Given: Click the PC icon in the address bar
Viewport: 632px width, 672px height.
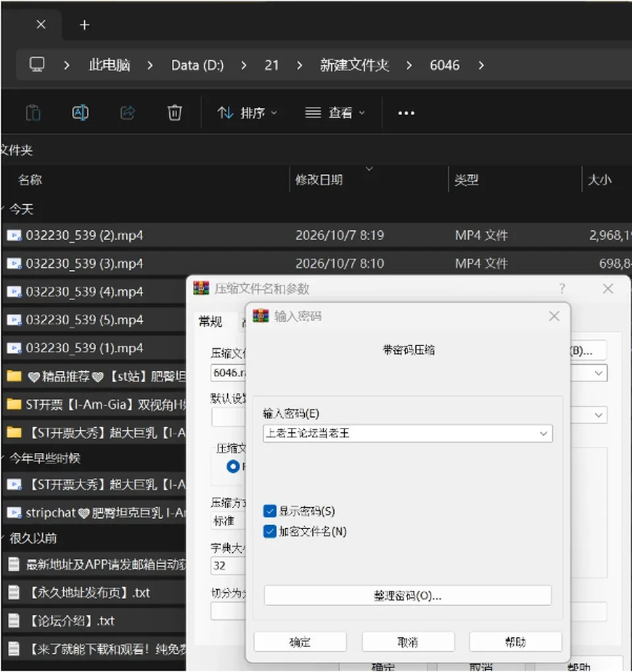Looking at the screenshot, I should (x=37, y=65).
